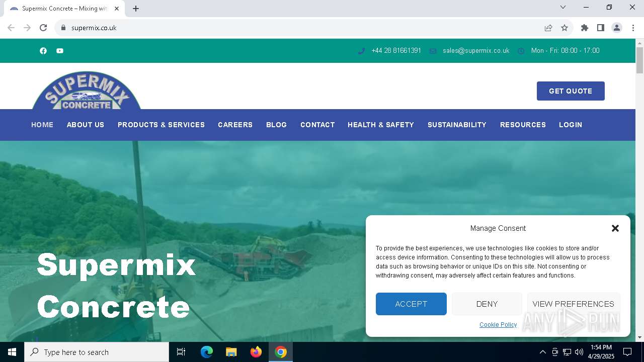Click the GET QUOTE button

click(571, 91)
